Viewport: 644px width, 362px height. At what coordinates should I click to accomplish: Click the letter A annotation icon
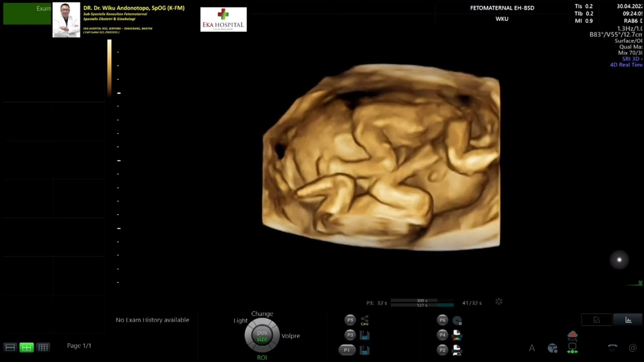(532, 348)
